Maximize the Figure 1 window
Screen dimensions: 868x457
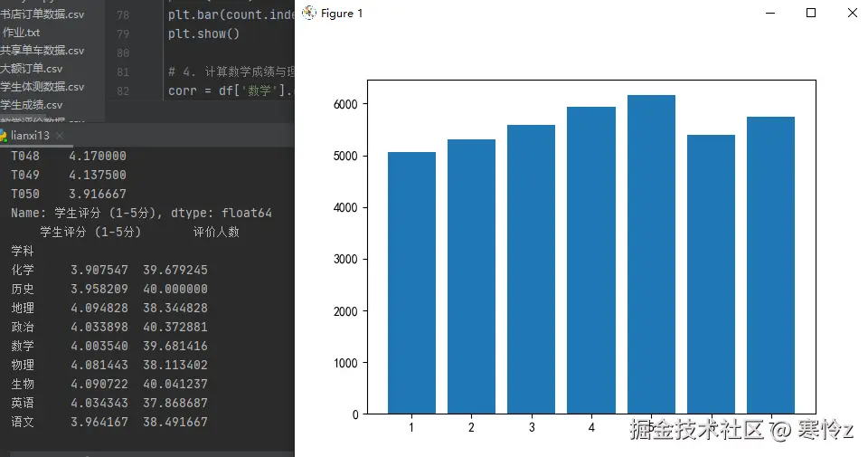pyautogui.click(x=811, y=13)
